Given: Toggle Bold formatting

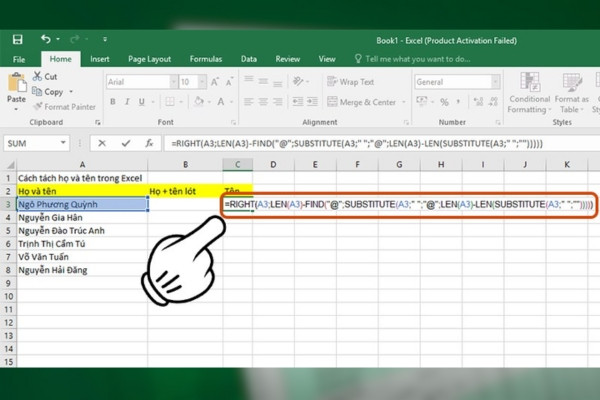Looking at the screenshot, I should (x=113, y=102).
